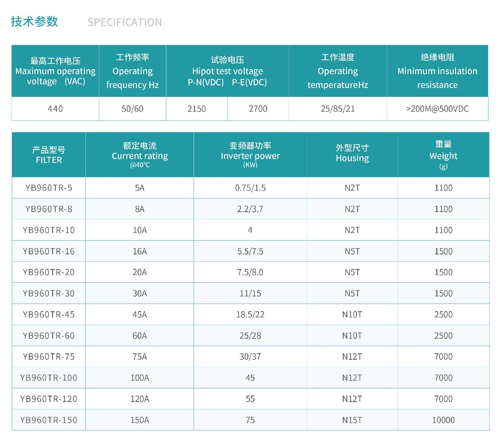The image size is (504, 439).
Task: Click the Maximum operating voltage header cell
Action: (55, 71)
